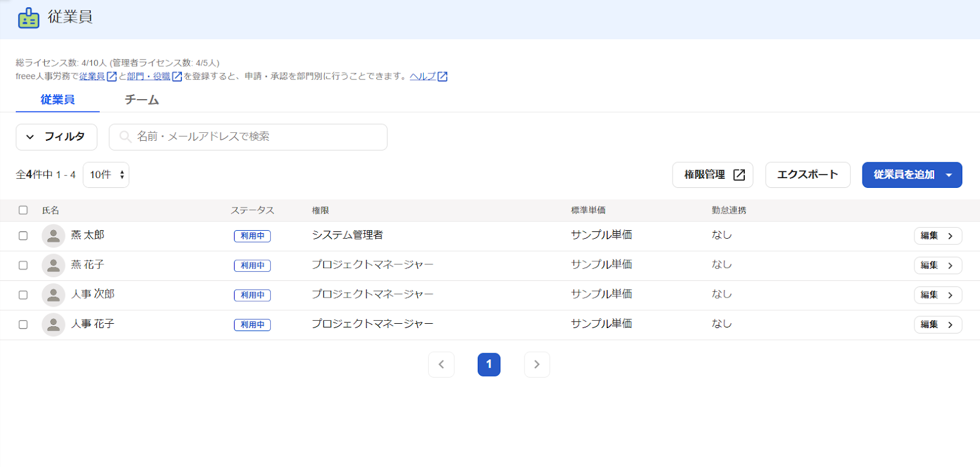The height and width of the screenshot is (467, 980).
Task: Click 編集 button for 人事 次郎
Action: point(938,295)
